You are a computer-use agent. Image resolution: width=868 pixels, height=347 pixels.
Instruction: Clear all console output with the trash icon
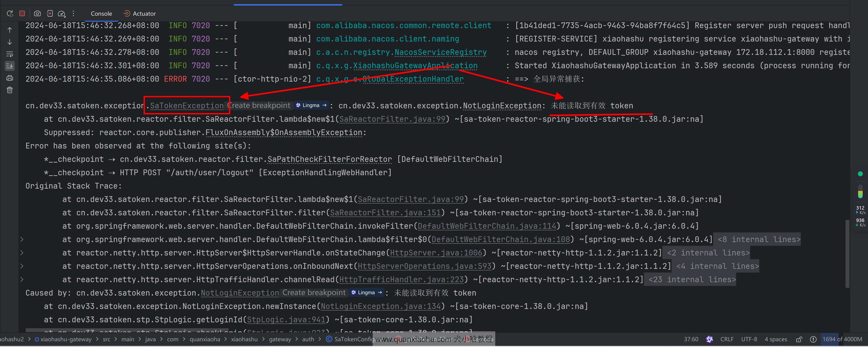tap(10, 90)
